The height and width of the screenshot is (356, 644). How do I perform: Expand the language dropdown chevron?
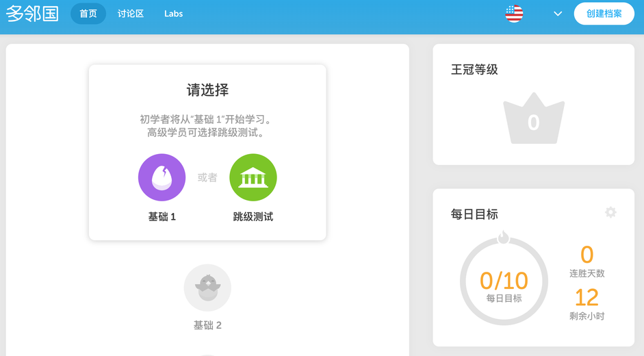pyautogui.click(x=557, y=14)
